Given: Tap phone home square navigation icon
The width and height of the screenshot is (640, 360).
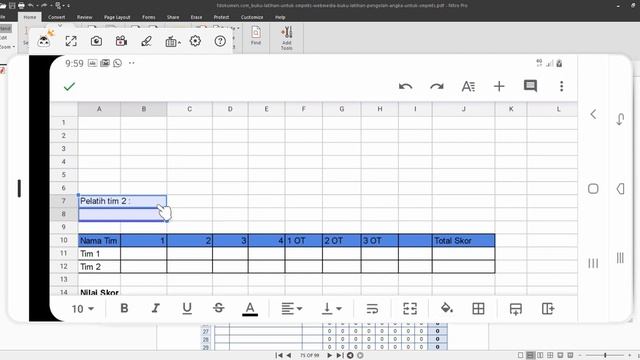Looking at the screenshot, I should (x=593, y=189).
